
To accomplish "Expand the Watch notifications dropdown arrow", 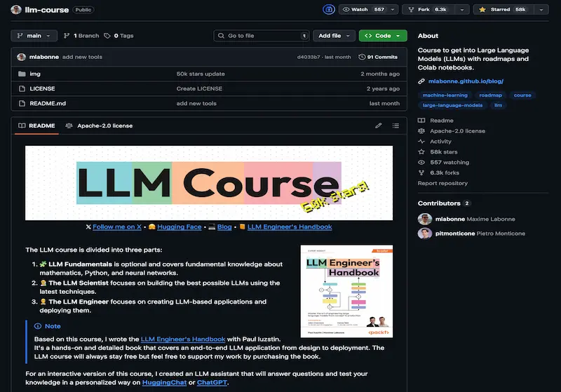I will coord(393,10).
